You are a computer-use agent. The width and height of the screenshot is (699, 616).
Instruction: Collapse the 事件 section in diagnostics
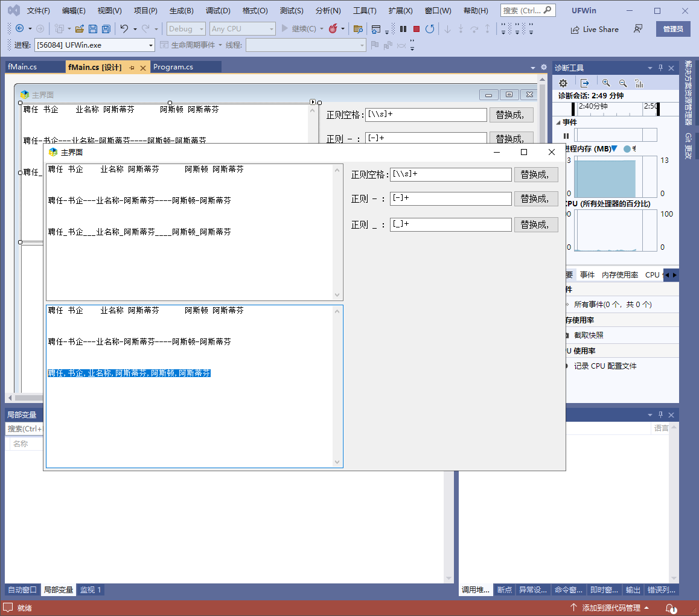click(558, 122)
